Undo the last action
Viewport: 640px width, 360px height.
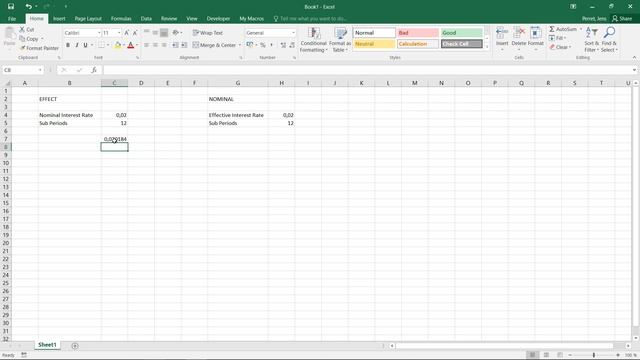click(x=28, y=7)
